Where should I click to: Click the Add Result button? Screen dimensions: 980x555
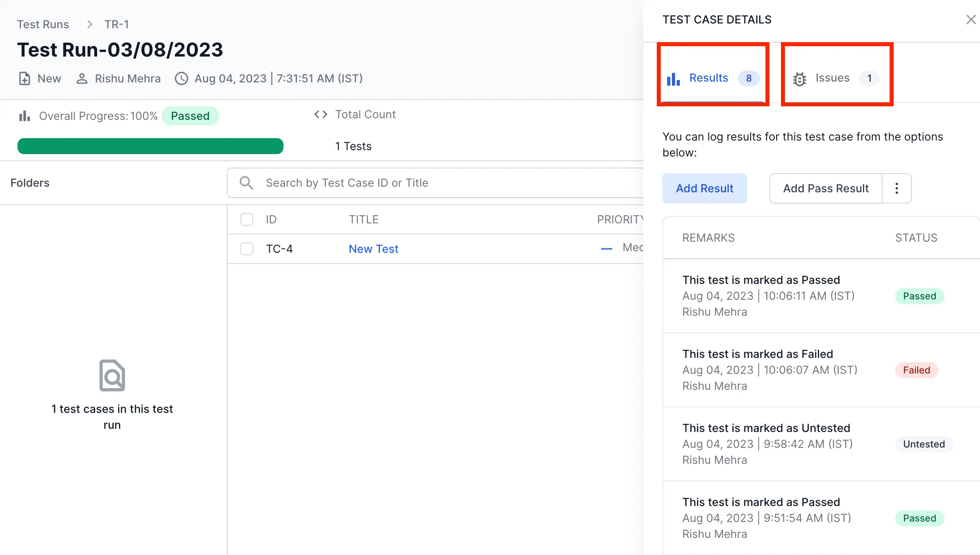pos(705,188)
